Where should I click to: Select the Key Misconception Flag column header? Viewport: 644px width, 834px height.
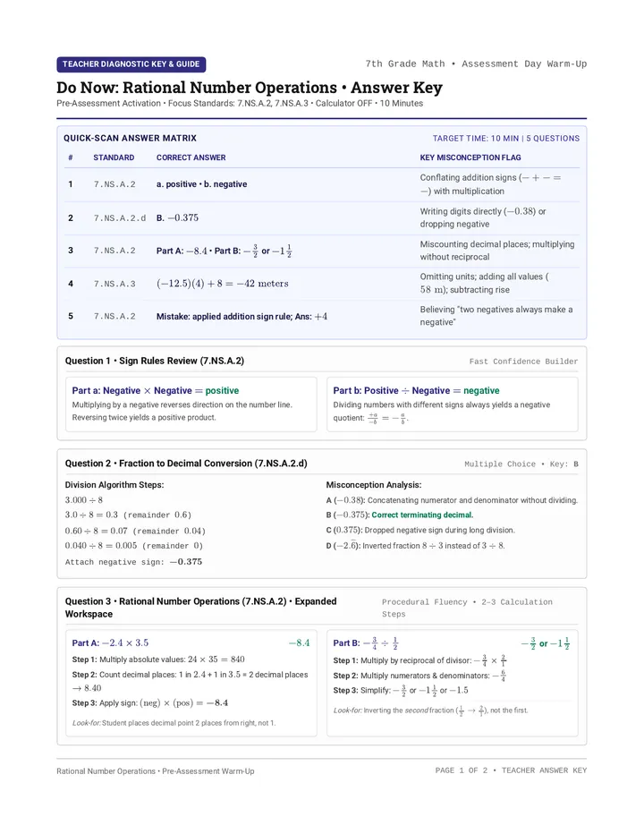pyautogui.click(x=470, y=157)
